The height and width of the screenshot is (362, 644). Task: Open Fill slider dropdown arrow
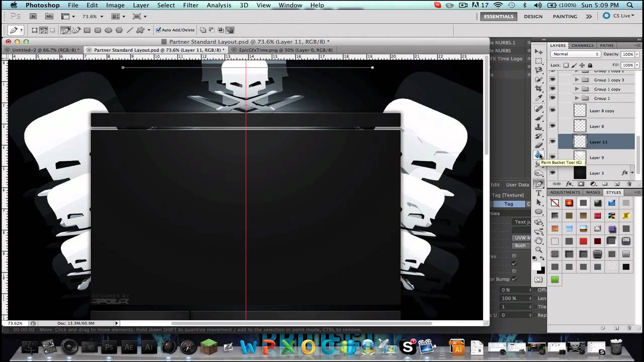coord(636,65)
